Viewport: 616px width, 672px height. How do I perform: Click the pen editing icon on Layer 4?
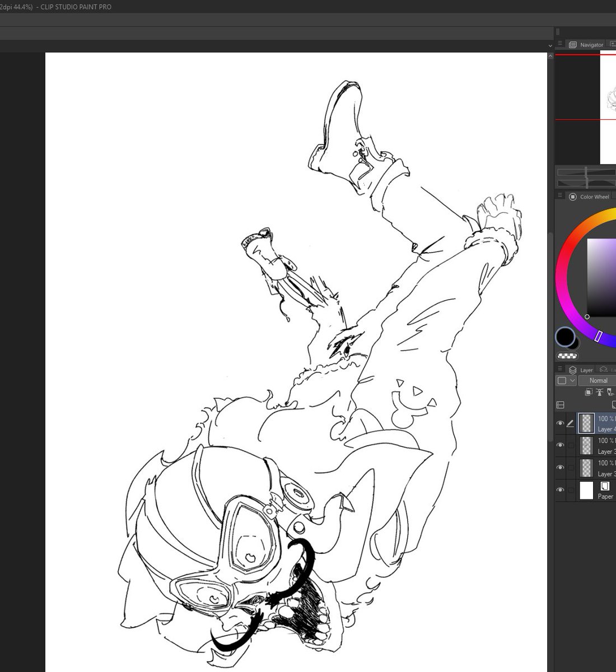[x=571, y=423]
